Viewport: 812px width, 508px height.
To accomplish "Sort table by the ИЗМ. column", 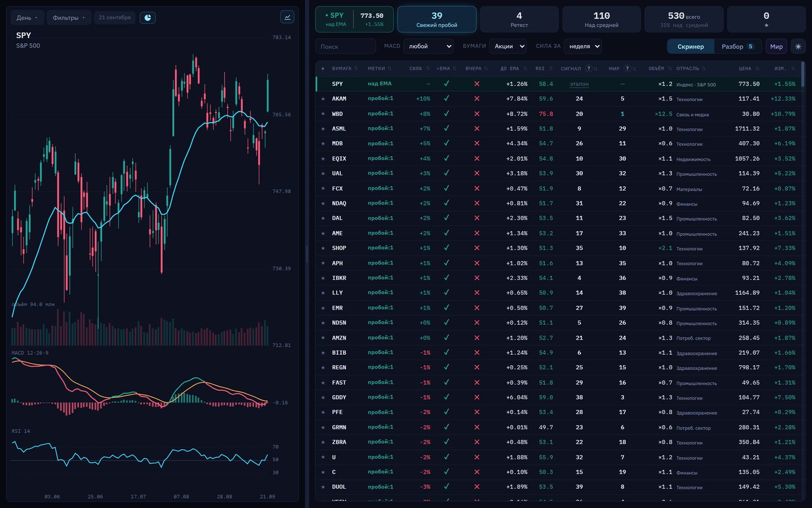I will click(784, 69).
